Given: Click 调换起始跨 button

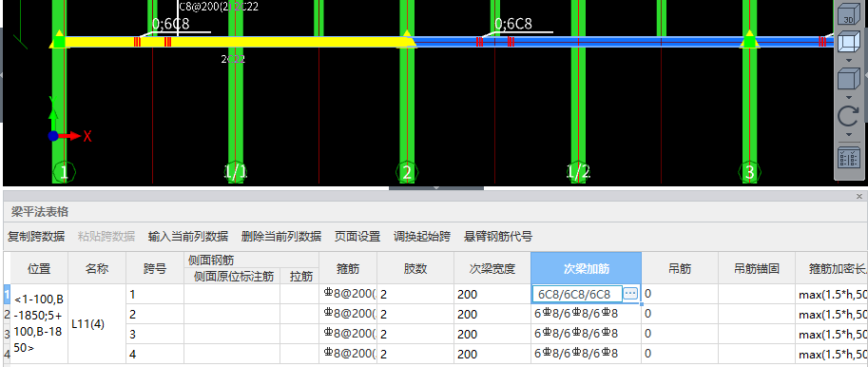Looking at the screenshot, I should click(x=422, y=237).
